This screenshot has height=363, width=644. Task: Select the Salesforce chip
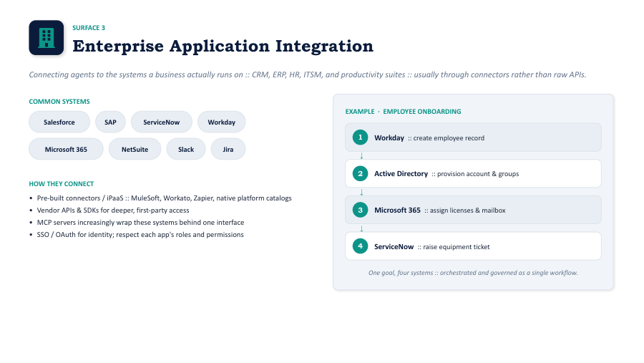coord(59,122)
